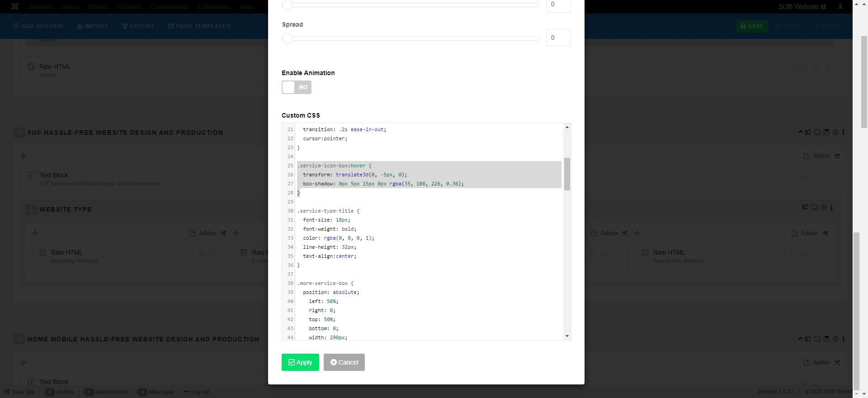This screenshot has height=398, width=868.
Task: Click Add Section in the toolbar
Action: pos(38,26)
